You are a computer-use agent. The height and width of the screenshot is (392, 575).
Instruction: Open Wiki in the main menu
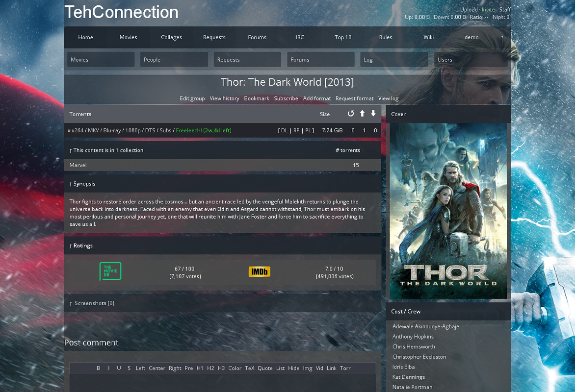[429, 37]
